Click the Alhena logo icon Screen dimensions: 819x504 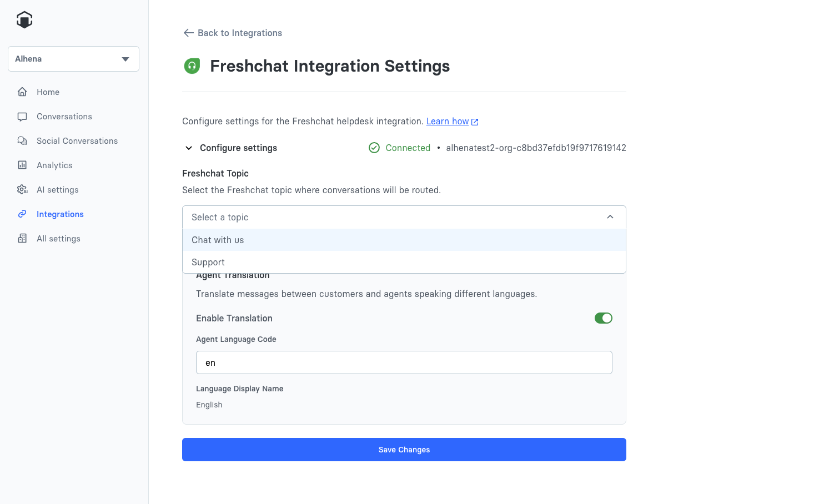coord(24,19)
